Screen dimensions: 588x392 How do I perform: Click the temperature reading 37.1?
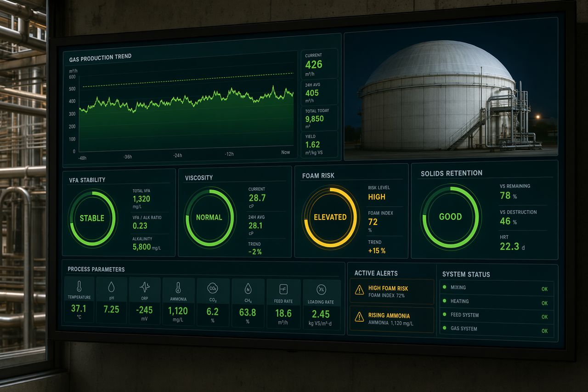[x=79, y=308]
